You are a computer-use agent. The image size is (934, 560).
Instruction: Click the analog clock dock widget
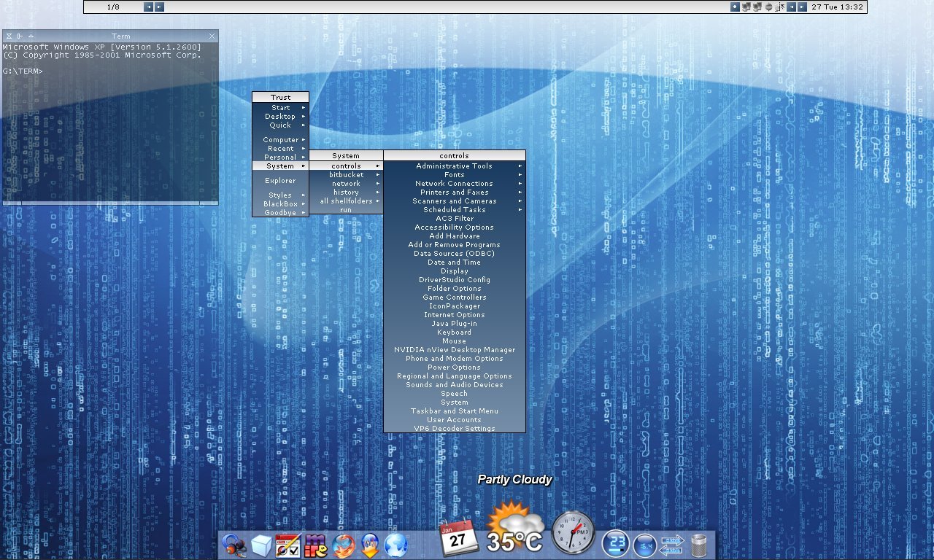pos(573,532)
